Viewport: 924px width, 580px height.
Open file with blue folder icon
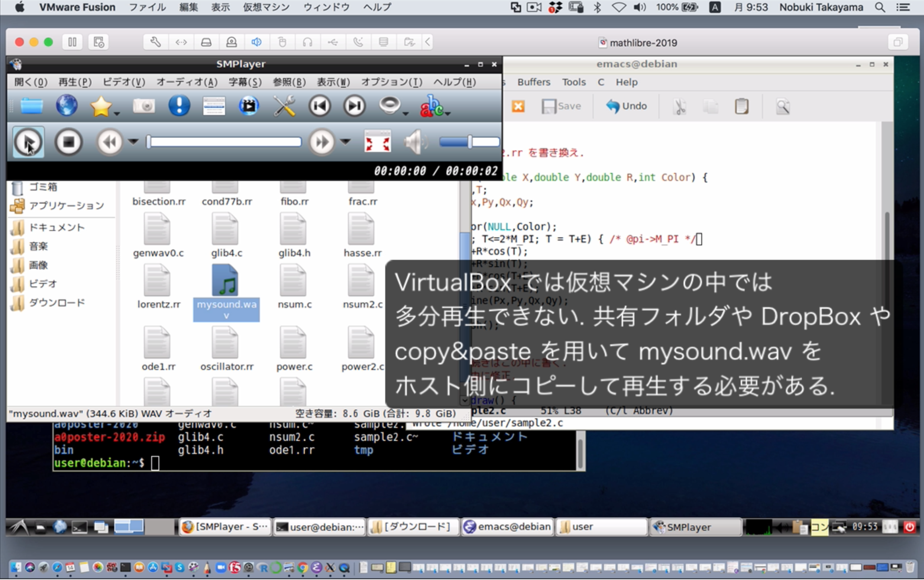(x=32, y=106)
